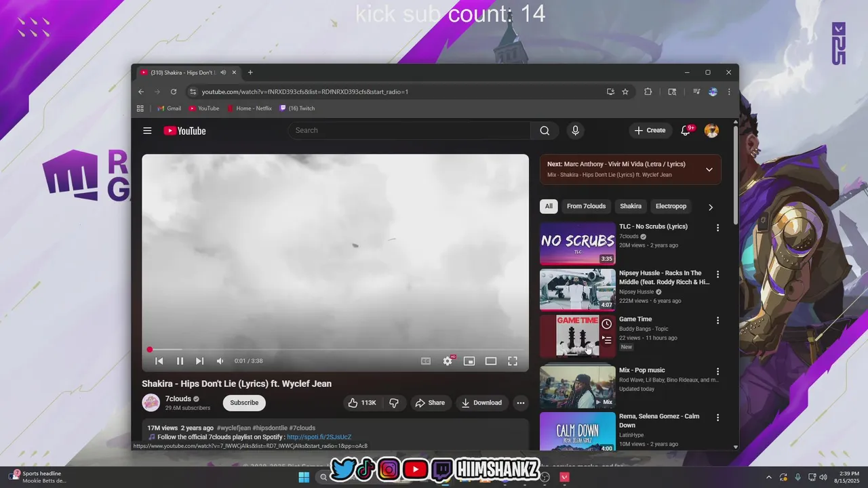Go back in browser
Viewport: 868px width, 488px height.
(x=141, y=91)
